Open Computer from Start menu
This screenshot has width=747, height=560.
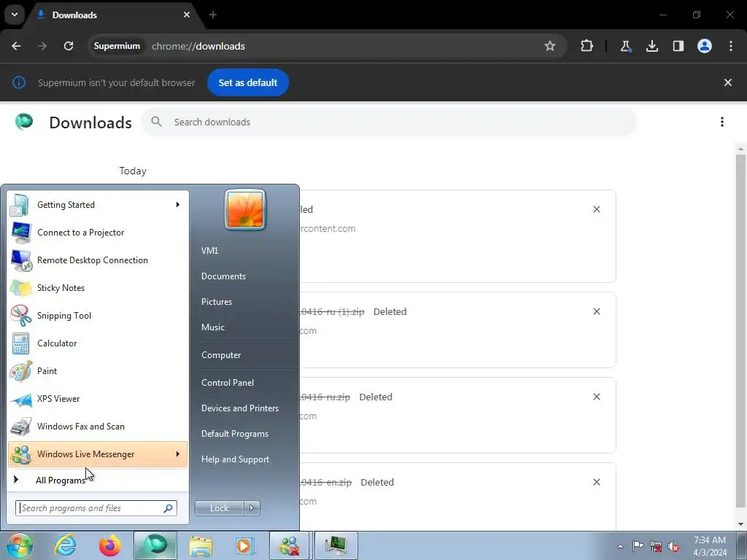coord(220,355)
